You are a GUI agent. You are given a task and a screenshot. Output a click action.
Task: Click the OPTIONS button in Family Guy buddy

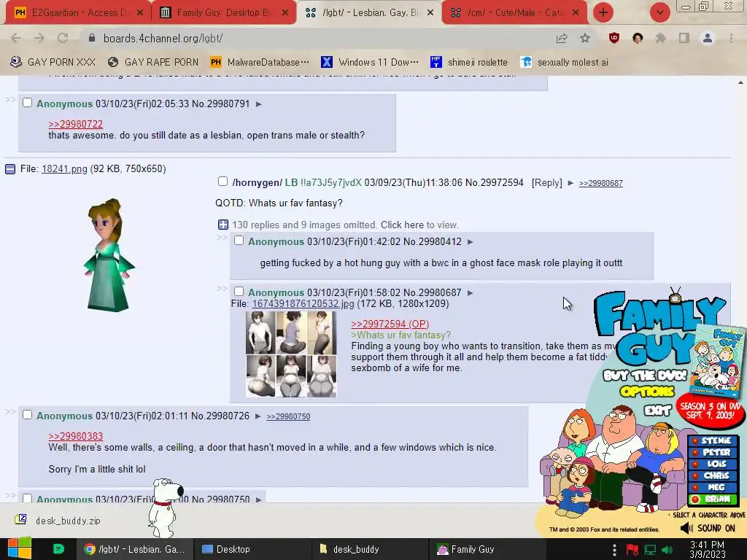(x=648, y=392)
